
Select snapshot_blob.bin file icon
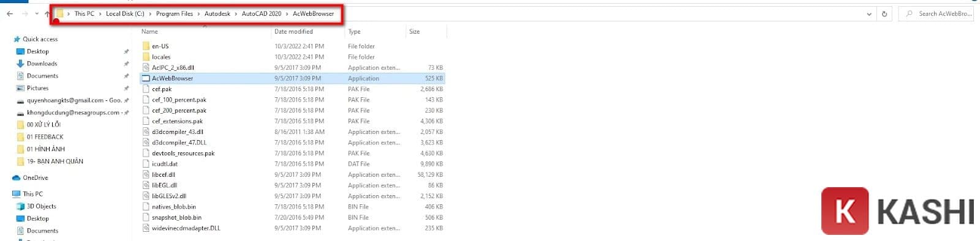click(x=146, y=217)
